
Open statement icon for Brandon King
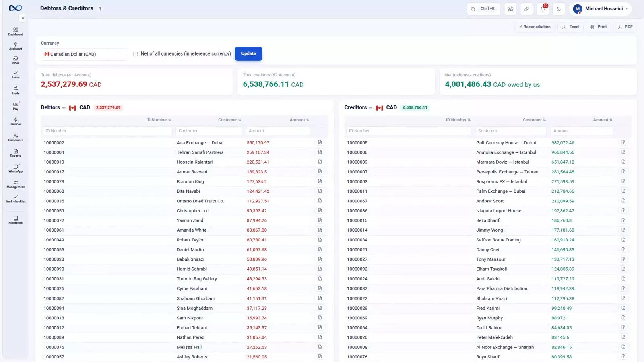tap(320, 181)
